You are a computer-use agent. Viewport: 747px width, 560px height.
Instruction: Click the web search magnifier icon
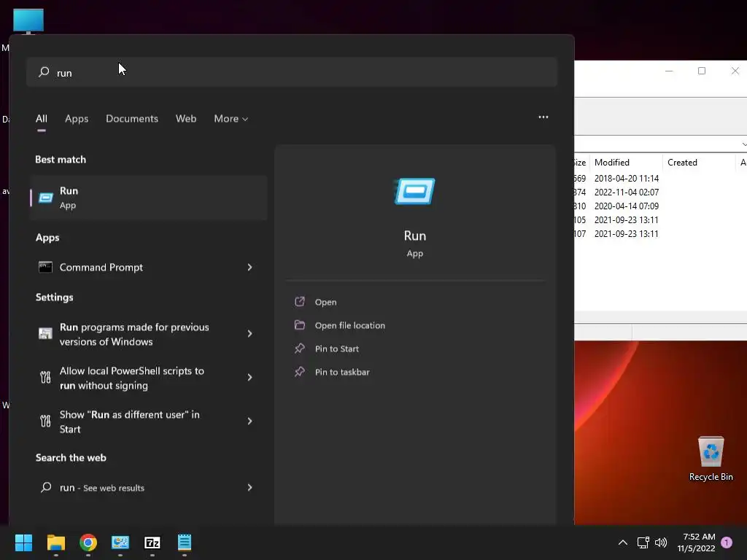pos(46,487)
